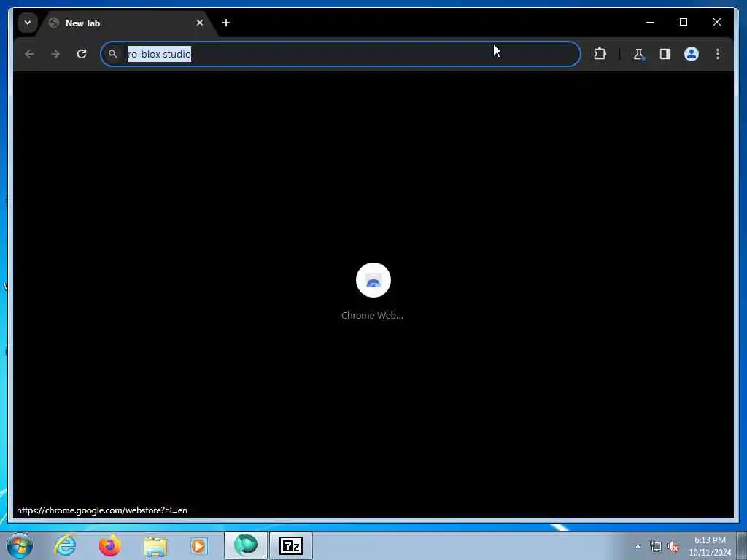Go back with the back arrow
The height and width of the screenshot is (560, 747).
point(29,54)
